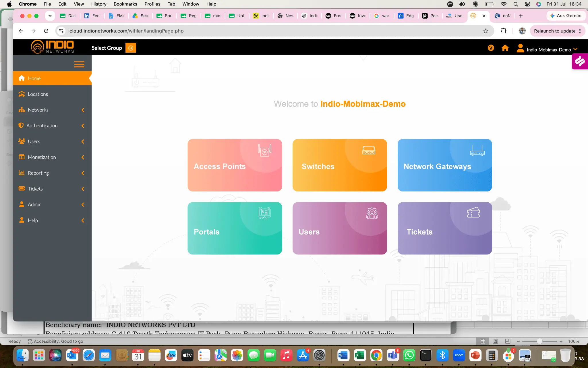Click the Tickets card ticket icon
This screenshot has height=368, width=588.
473,212
